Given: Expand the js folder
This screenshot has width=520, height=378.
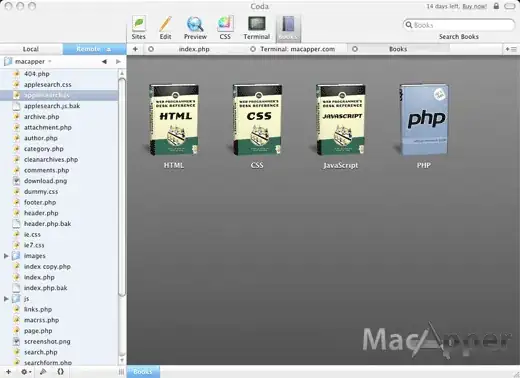Looking at the screenshot, I should [6, 299].
